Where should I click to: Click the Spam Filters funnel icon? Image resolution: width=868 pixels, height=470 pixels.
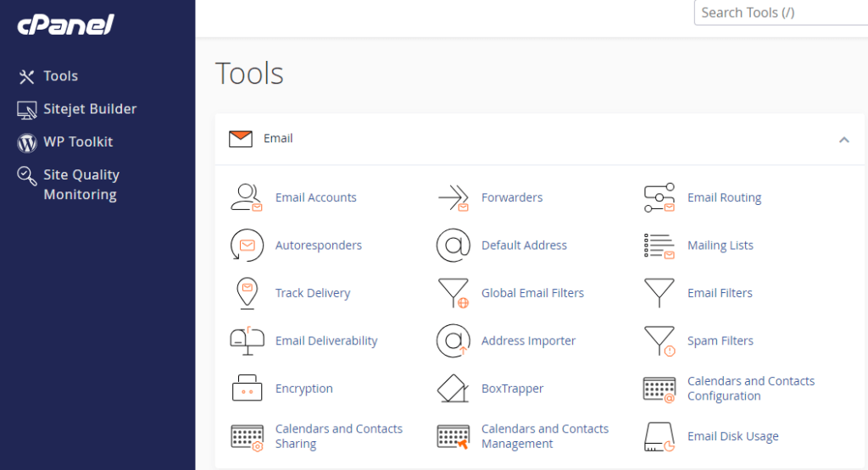tap(659, 341)
